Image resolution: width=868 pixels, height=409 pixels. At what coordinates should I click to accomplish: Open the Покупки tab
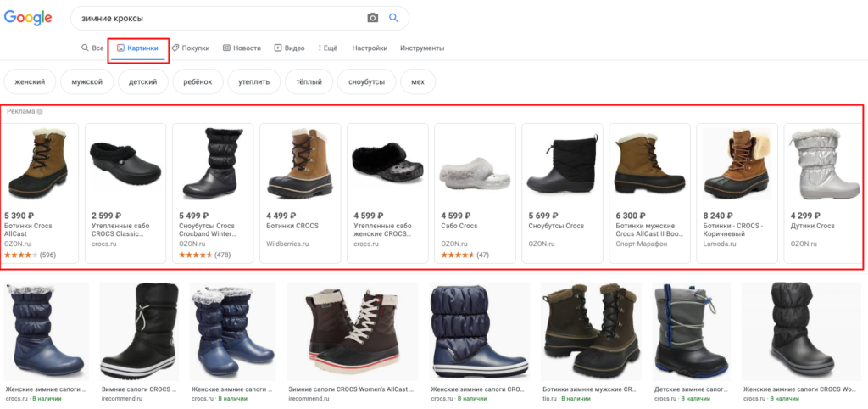191,48
